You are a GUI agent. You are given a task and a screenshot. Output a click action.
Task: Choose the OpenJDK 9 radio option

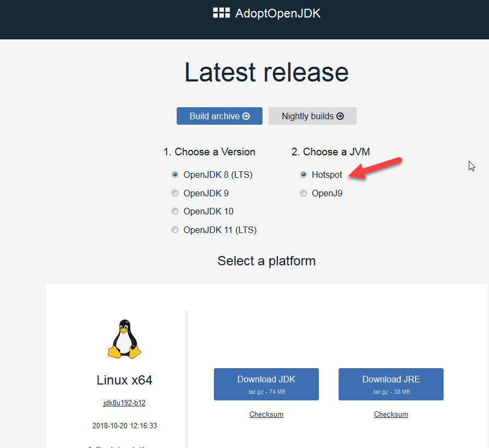point(175,193)
